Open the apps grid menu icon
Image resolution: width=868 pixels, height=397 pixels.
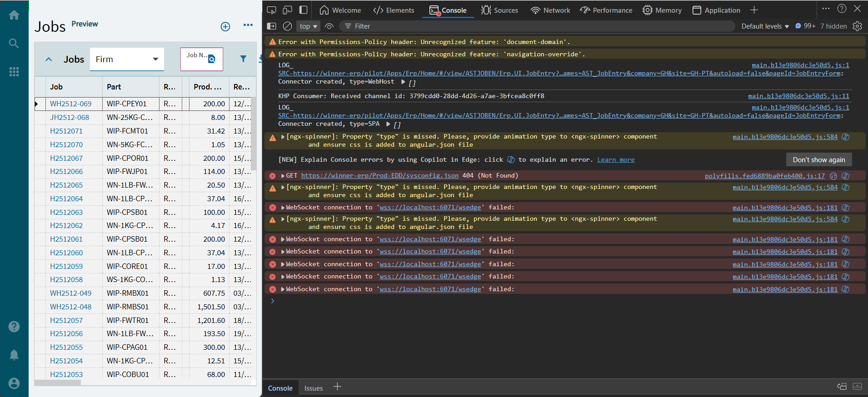[x=14, y=72]
